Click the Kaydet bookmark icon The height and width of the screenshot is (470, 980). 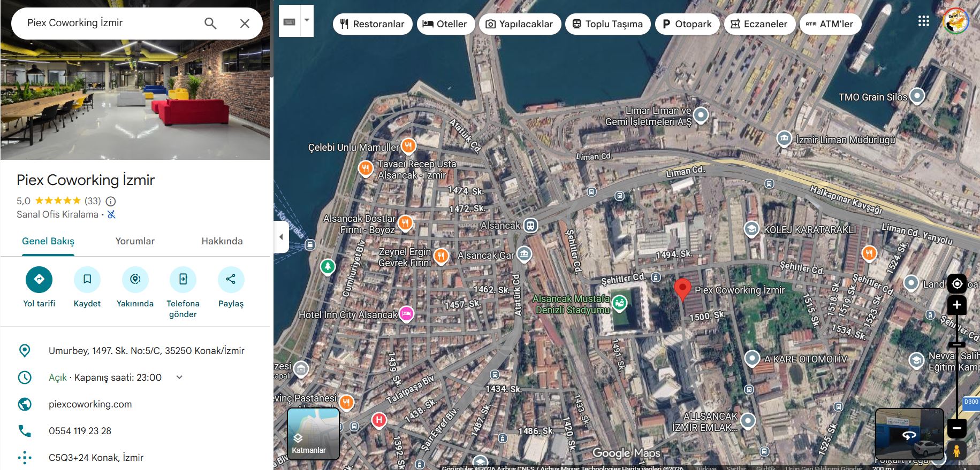point(87,279)
